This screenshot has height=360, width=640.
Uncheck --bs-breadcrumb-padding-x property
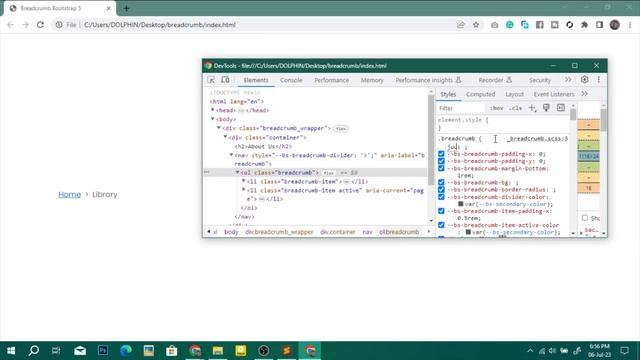(x=441, y=154)
